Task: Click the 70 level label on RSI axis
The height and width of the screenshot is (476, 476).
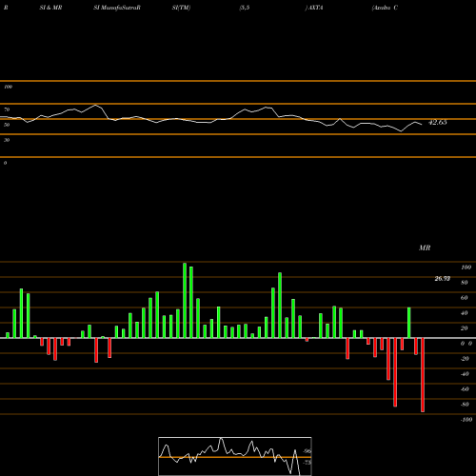Action: coord(7,109)
